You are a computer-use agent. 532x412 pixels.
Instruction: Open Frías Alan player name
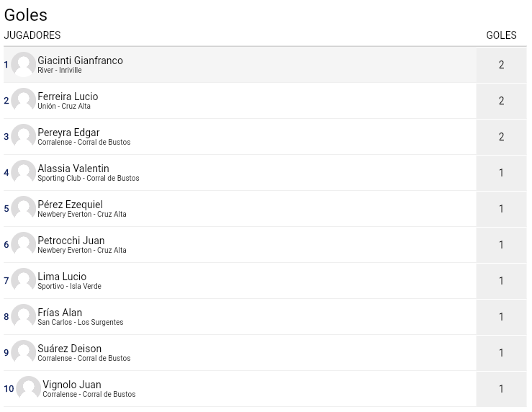(60, 312)
